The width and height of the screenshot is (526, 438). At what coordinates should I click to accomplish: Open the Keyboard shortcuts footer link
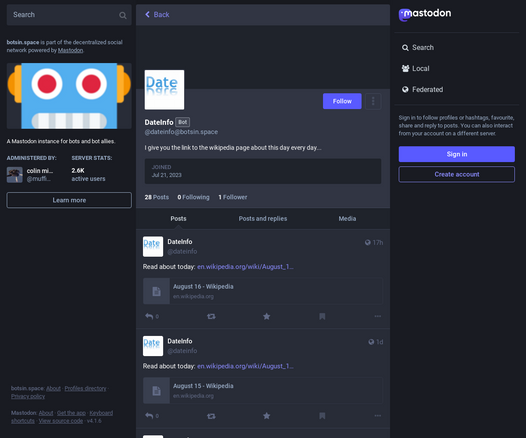tap(101, 413)
